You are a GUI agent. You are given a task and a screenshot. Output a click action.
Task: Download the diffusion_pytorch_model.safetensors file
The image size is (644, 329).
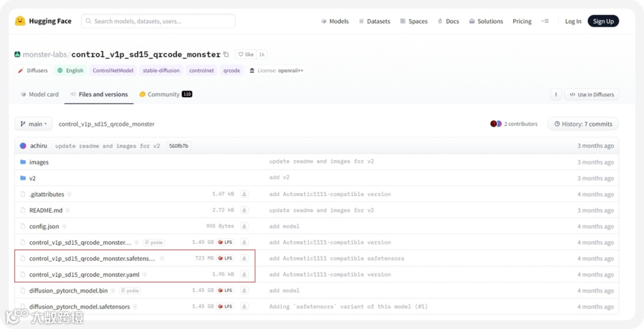point(244,306)
